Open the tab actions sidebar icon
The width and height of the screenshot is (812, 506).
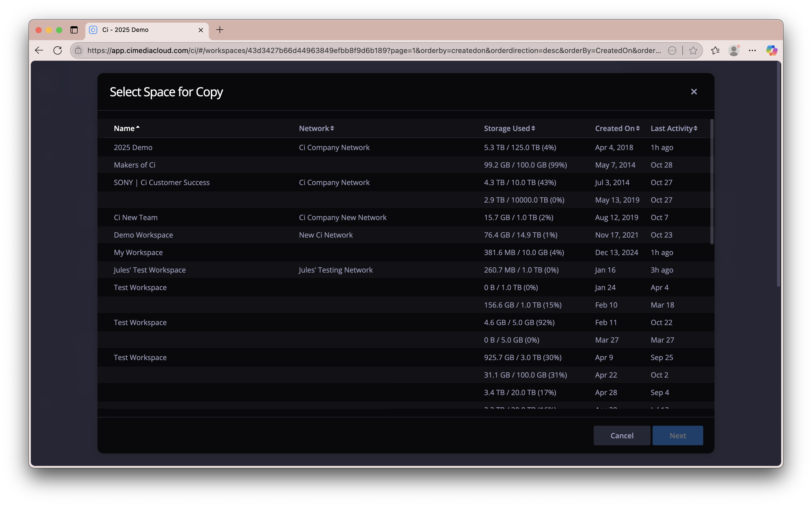(74, 30)
